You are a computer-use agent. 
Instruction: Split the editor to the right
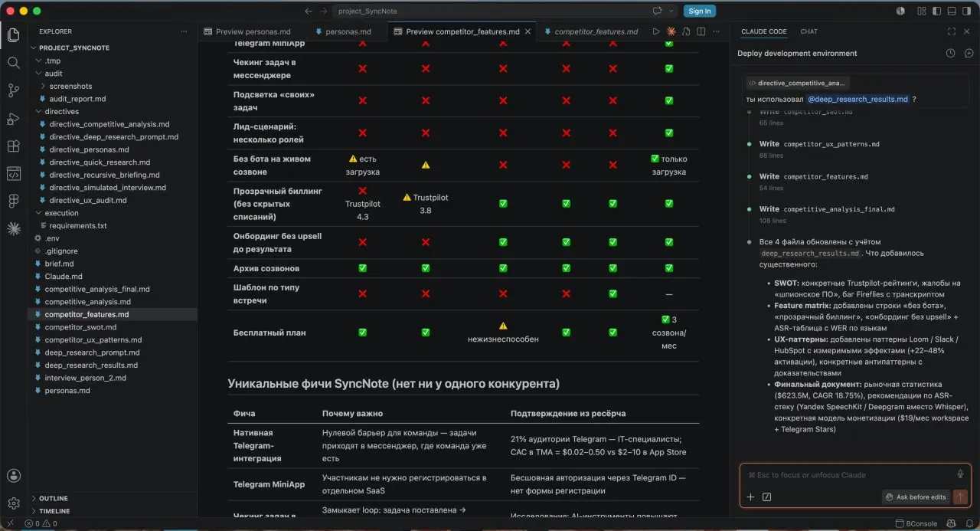click(700, 31)
